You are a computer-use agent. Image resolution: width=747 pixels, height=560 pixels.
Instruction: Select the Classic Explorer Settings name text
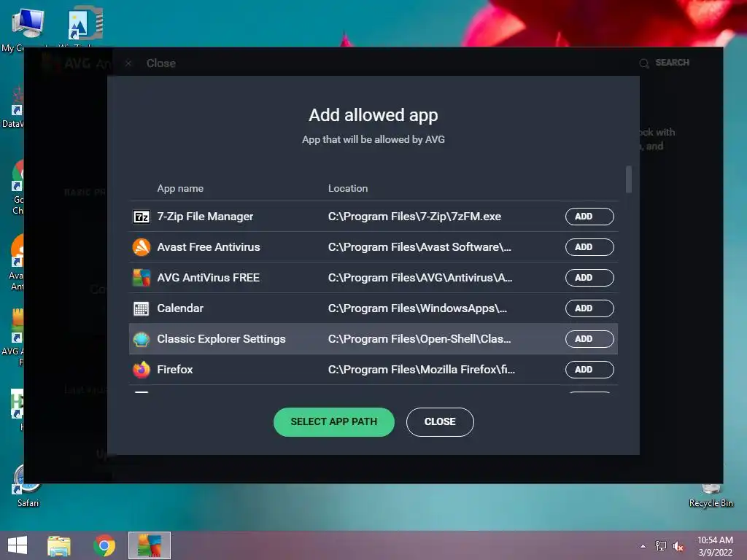221,339
